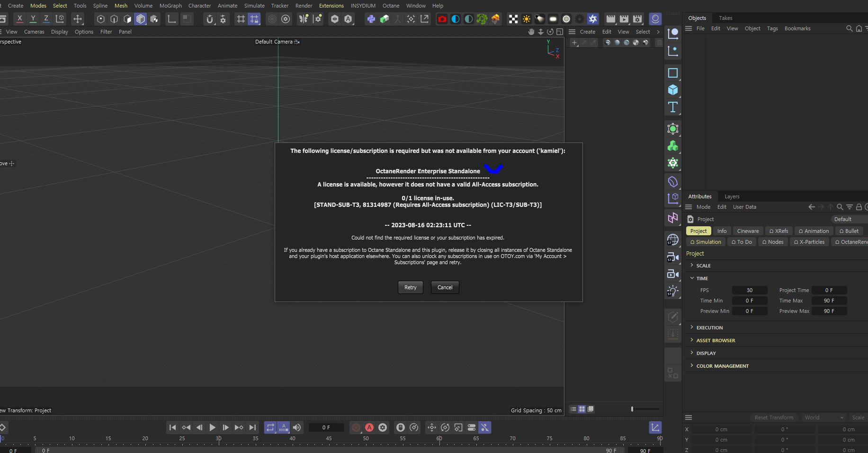This screenshot has width=868, height=453.
Task: Open the INSYDIUM menu
Action: pyautogui.click(x=363, y=6)
